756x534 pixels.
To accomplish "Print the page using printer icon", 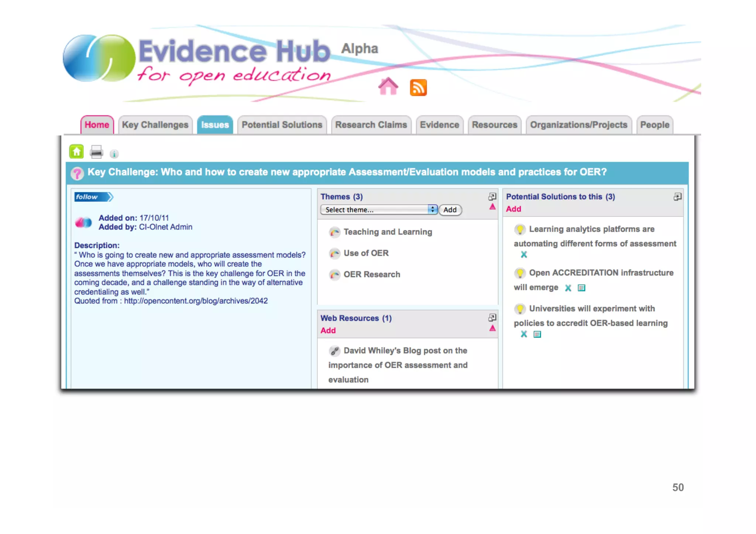I will [x=96, y=152].
